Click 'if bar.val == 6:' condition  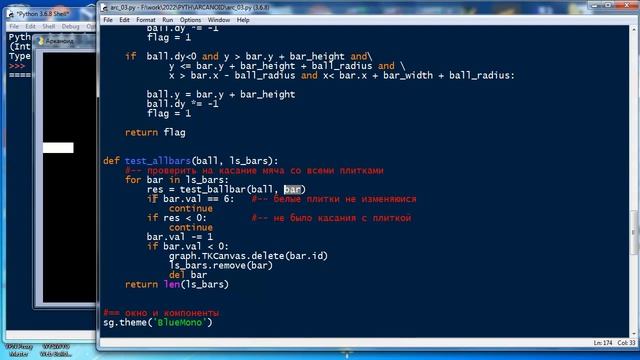coord(191,199)
